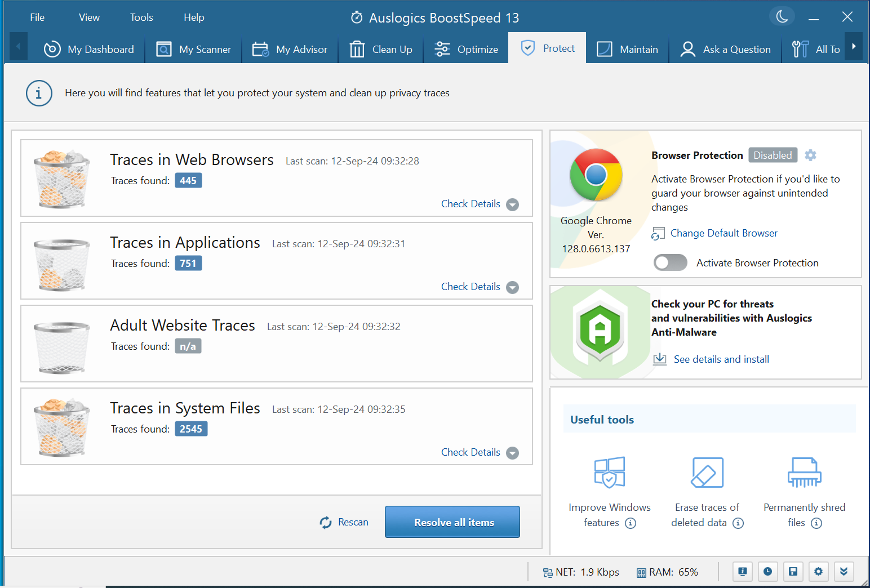Viewport: 870px width, 588px height.
Task: Click the n/a traces badge
Action: [x=188, y=346]
